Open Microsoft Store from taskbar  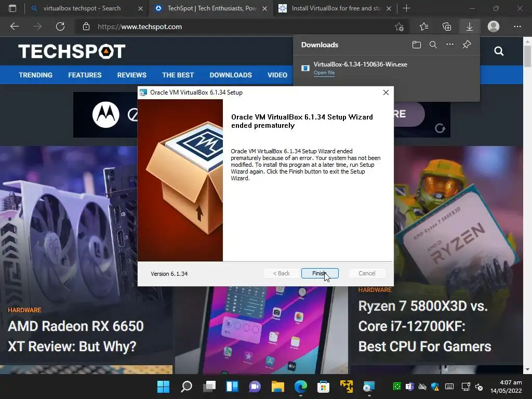click(323, 387)
